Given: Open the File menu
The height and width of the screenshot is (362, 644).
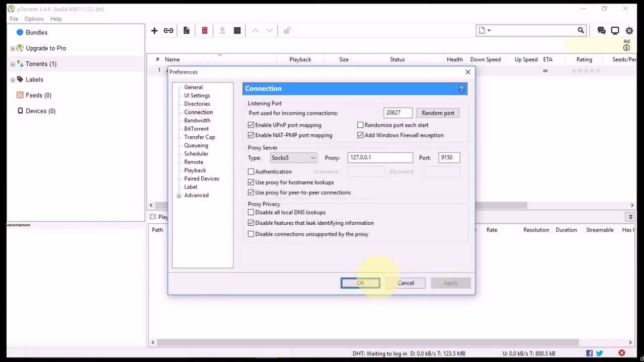Looking at the screenshot, I should point(14,19).
